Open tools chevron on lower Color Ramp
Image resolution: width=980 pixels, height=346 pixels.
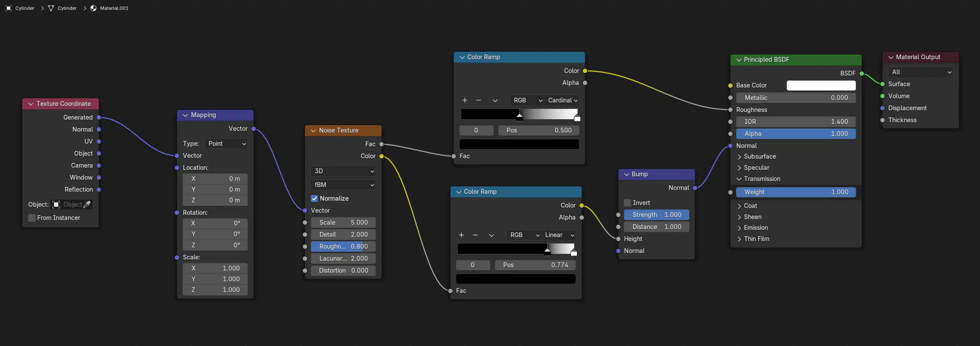491,235
